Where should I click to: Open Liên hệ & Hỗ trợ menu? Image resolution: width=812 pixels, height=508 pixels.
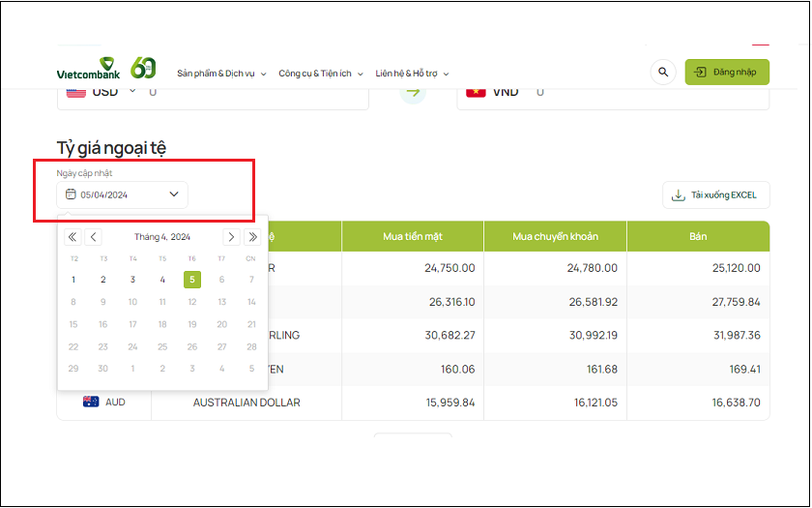tap(412, 74)
